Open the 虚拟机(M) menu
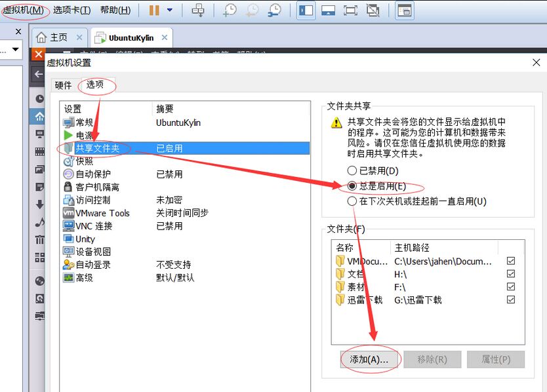The width and height of the screenshot is (547, 392). click(x=24, y=10)
